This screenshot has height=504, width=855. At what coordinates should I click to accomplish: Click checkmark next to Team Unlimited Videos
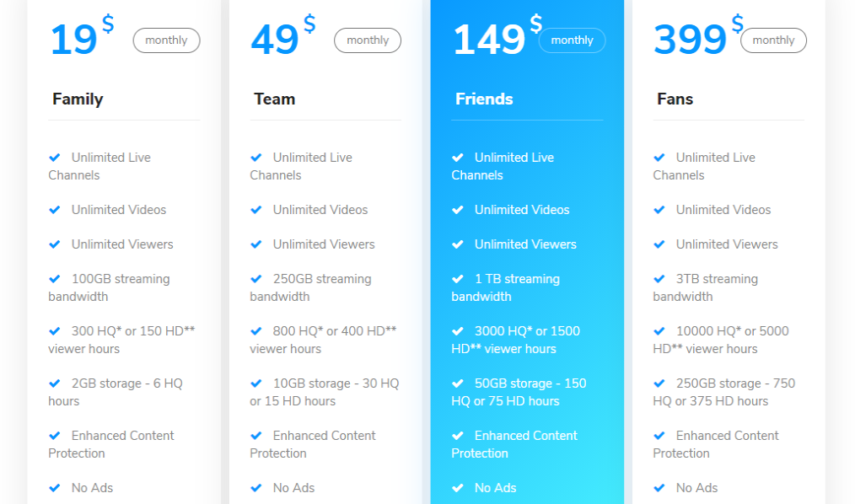[256, 210]
